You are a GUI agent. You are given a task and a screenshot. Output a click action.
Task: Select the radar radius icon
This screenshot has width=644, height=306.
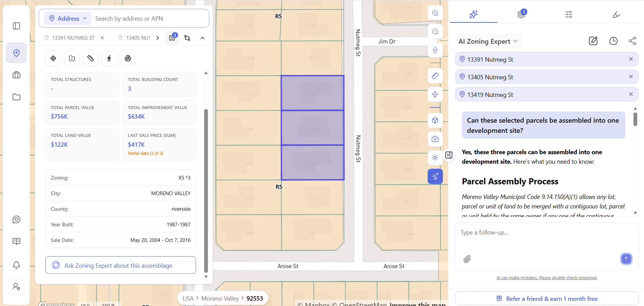click(x=128, y=58)
